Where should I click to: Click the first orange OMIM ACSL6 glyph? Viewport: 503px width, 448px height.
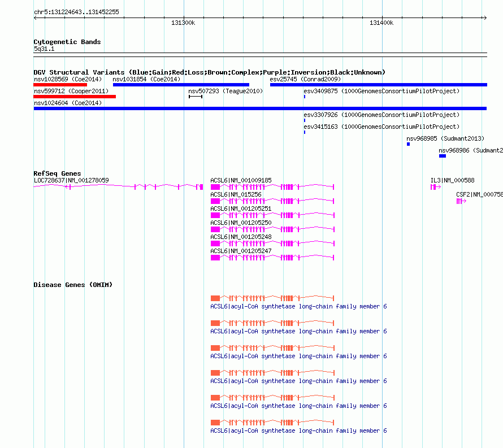point(272,298)
